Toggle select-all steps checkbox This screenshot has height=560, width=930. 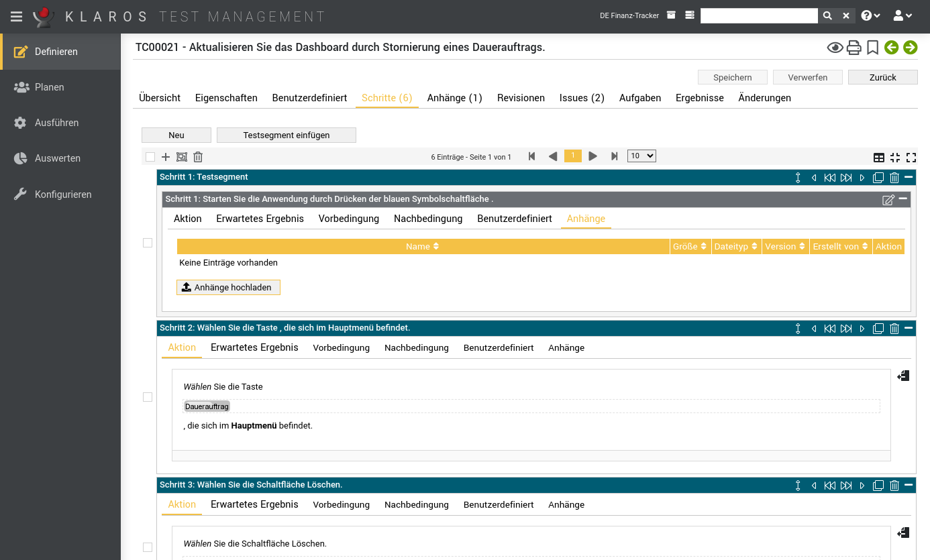click(x=150, y=157)
